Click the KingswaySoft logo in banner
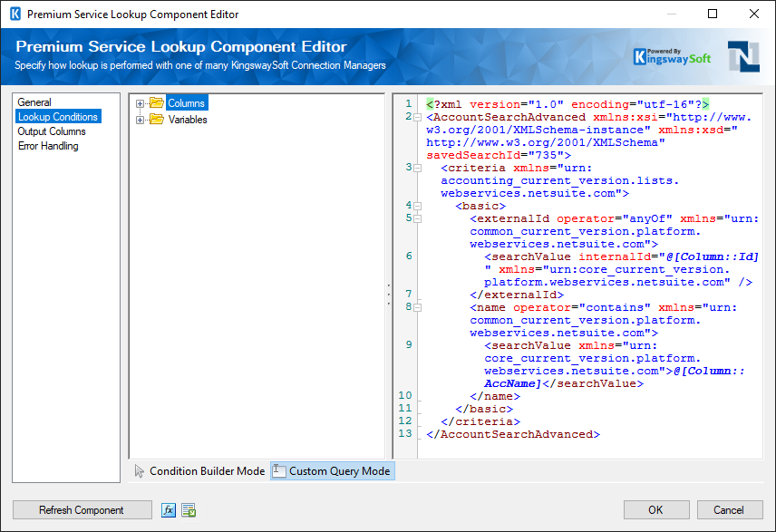The width and height of the screenshot is (776, 532). tap(672, 57)
